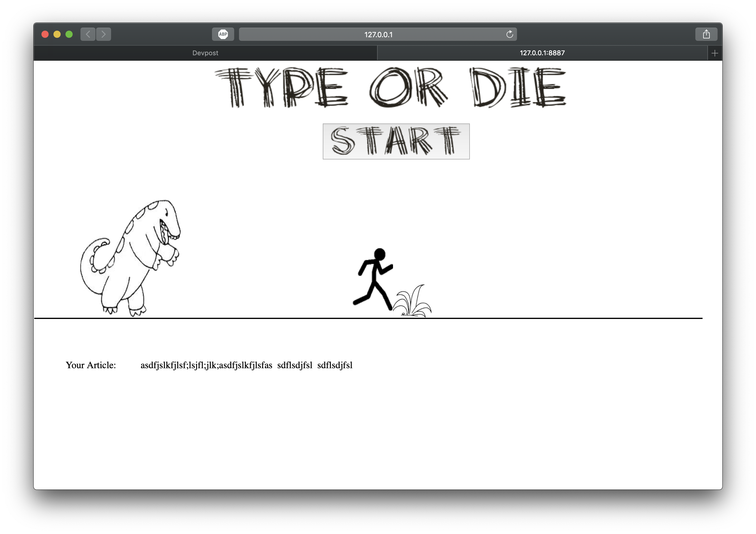The image size is (756, 534).
Task: Click the AdBlock Plus ABP icon
Action: click(x=223, y=34)
